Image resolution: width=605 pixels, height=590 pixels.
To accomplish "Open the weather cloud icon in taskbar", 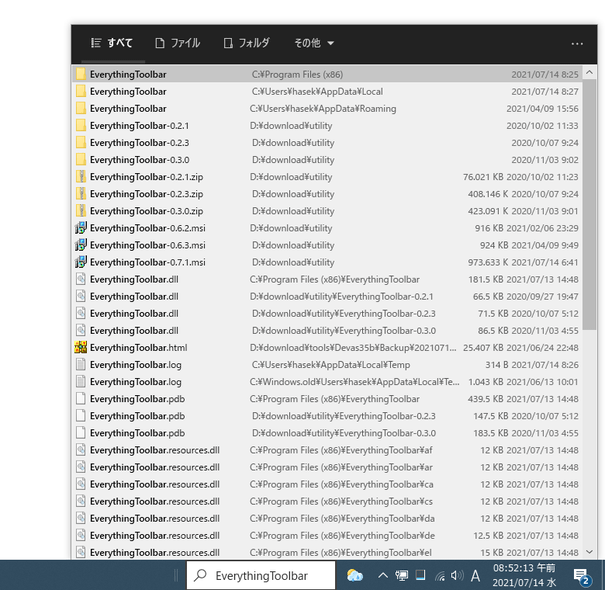I will pyautogui.click(x=355, y=575).
